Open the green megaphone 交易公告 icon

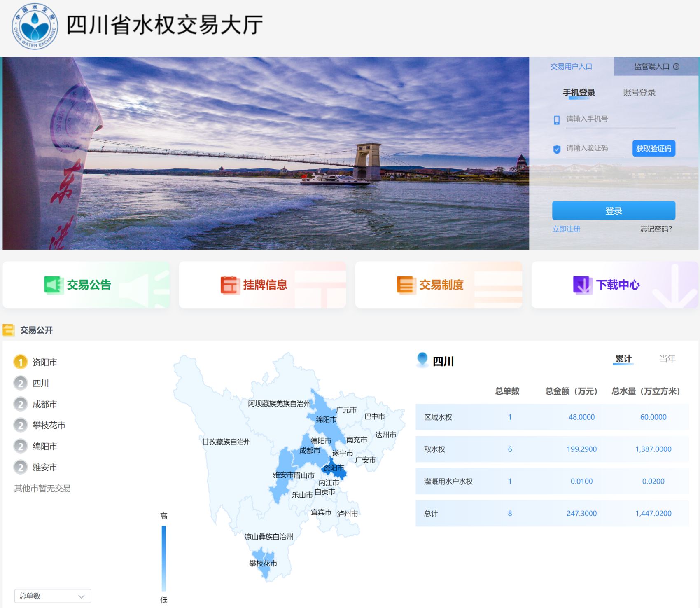click(53, 285)
